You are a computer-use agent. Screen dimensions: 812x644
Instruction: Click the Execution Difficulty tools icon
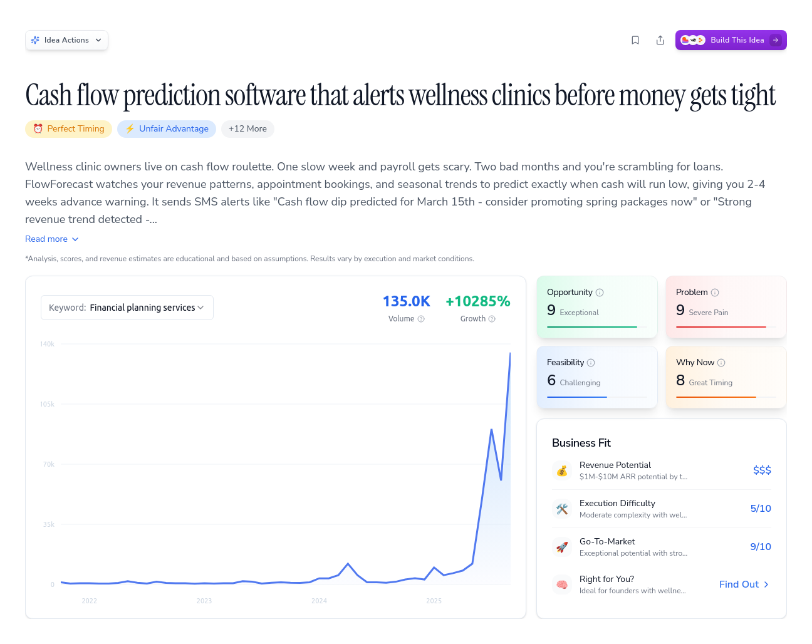coord(562,508)
